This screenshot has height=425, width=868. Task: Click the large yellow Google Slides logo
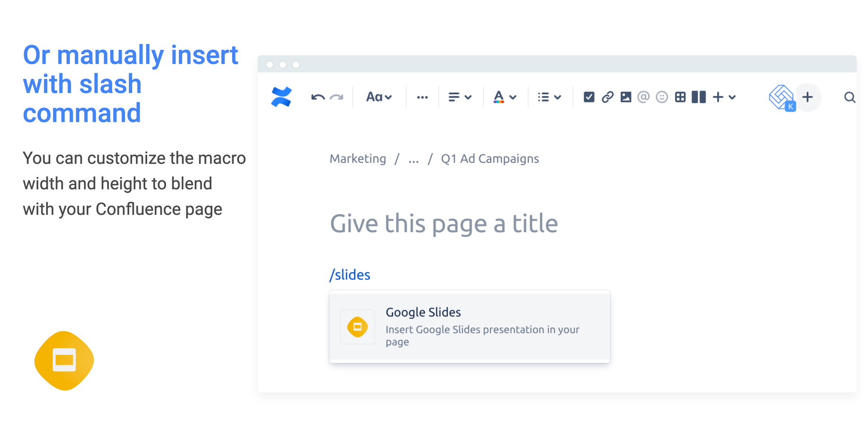point(64,361)
